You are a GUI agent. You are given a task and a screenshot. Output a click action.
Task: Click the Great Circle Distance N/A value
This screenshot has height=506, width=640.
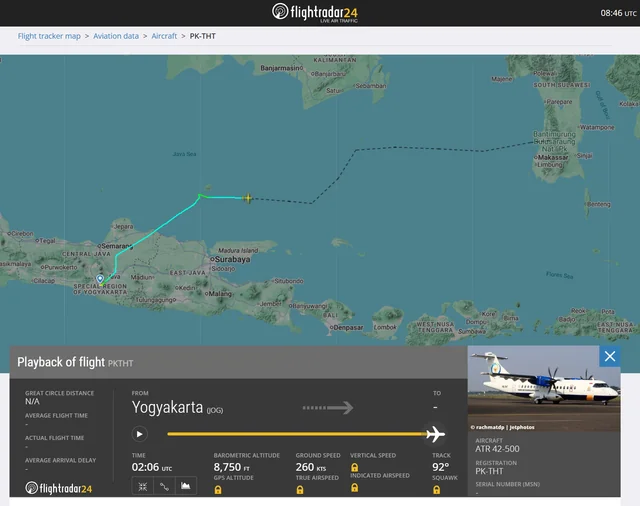click(32, 402)
